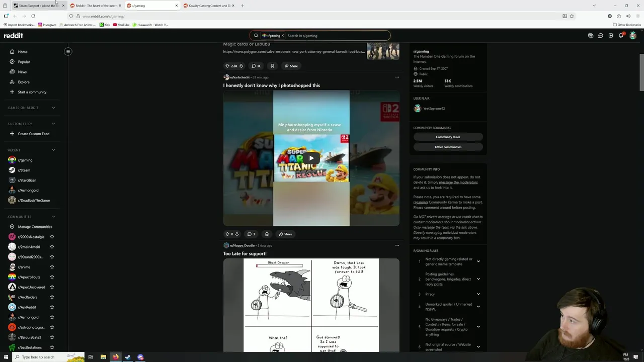Upvote the Valve lawsuit post
This screenshot has width=644, height=362.
227,66
